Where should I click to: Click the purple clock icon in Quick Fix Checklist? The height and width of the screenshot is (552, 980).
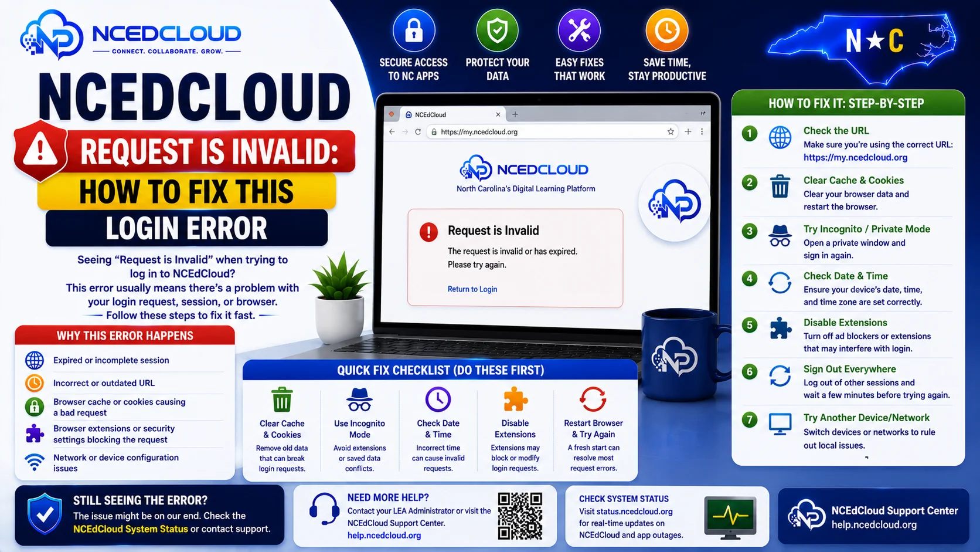[x=438, y=399]
